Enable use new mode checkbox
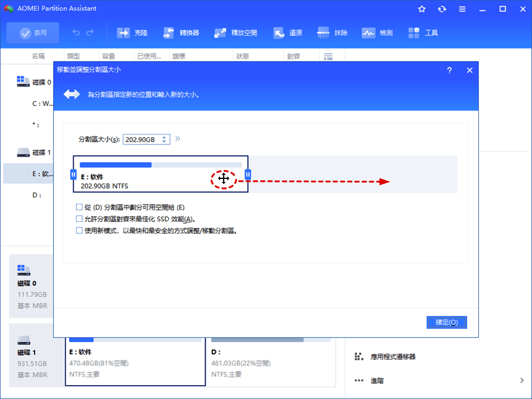Screen dimensions: 532x399 (79, 231)
